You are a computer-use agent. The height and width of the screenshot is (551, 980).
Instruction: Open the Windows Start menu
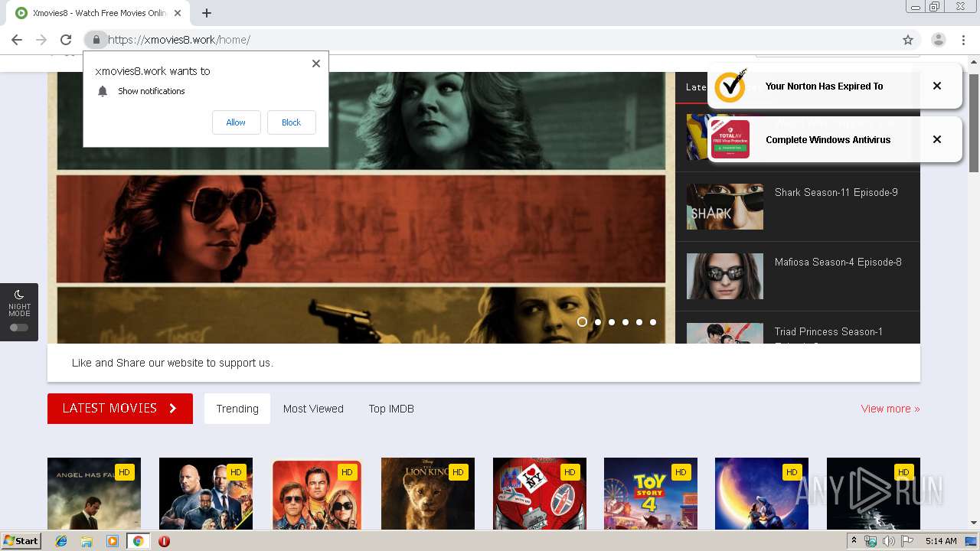[21, 541]
